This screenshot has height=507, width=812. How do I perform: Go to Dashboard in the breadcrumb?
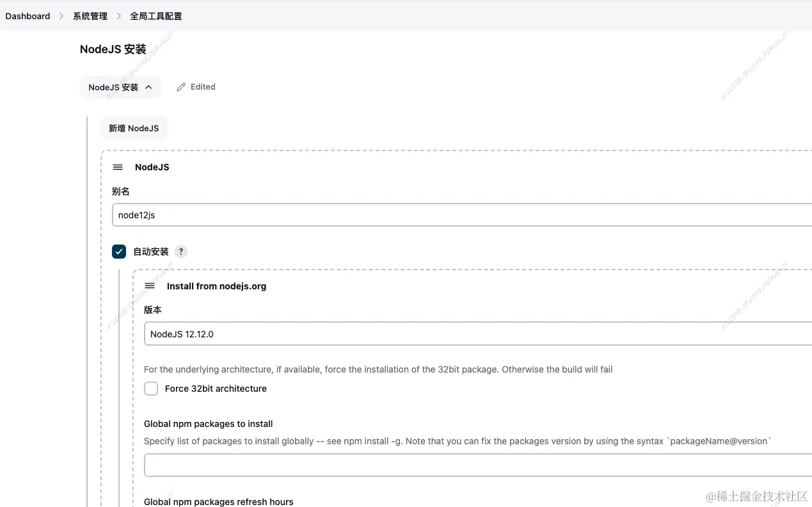pos(28,16)
